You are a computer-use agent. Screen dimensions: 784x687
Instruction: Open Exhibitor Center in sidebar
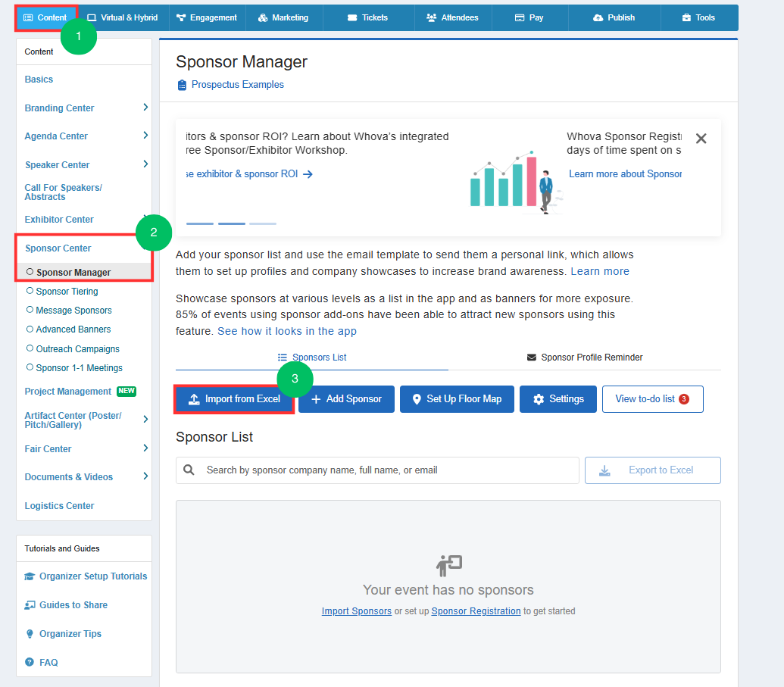coord(59,220)
